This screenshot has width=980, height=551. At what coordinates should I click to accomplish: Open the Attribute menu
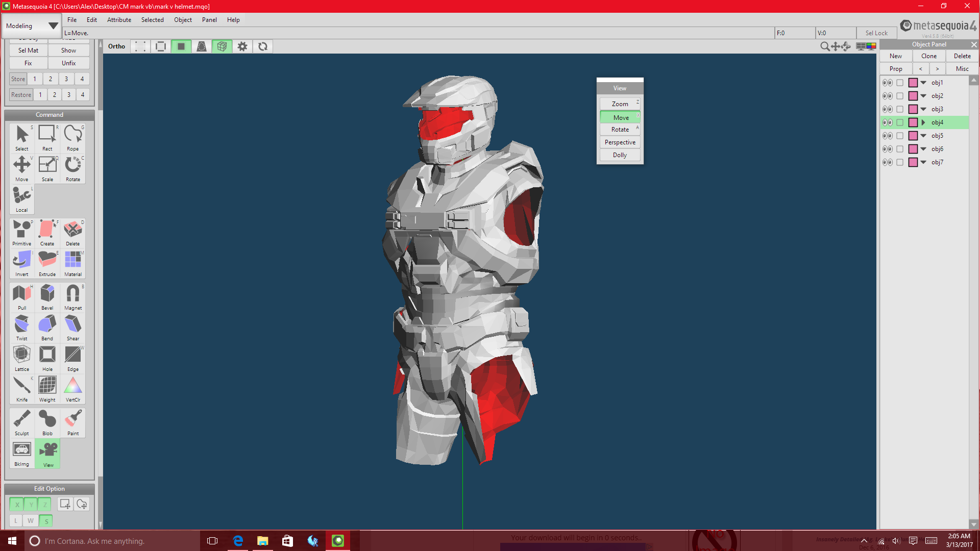click(119, 20)
